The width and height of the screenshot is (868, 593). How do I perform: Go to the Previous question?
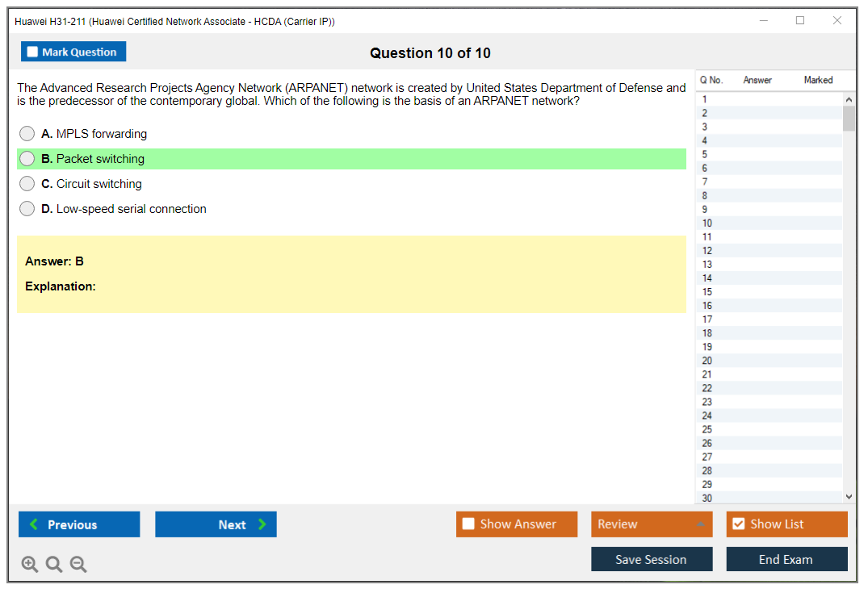click(79, 524)
